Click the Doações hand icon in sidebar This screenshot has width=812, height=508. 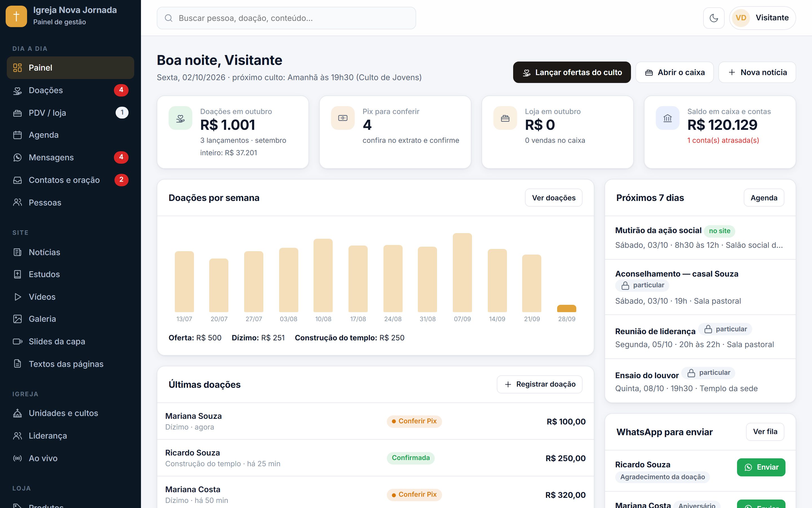[x=17, y=90]
